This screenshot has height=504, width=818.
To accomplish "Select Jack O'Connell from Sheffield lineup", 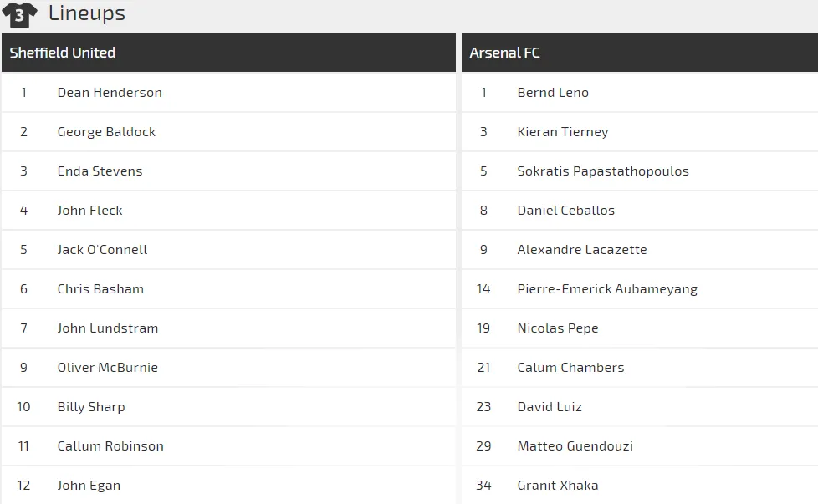I will point(102,250).
